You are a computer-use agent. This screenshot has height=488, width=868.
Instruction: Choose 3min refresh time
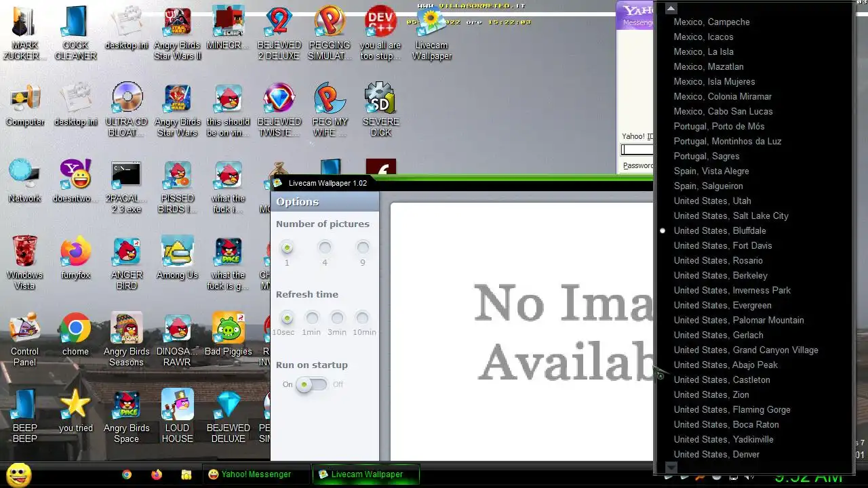(x=337, y=318)
